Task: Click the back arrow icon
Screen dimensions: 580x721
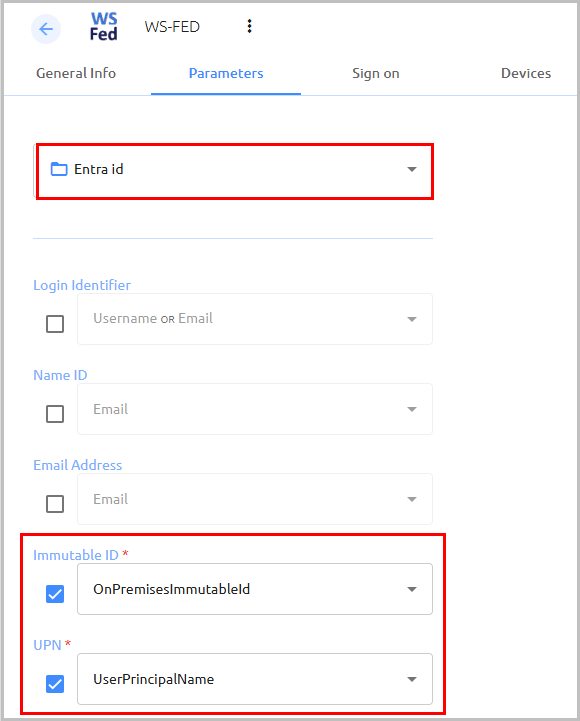Action: pyautogui.click(x=46, y=29)
